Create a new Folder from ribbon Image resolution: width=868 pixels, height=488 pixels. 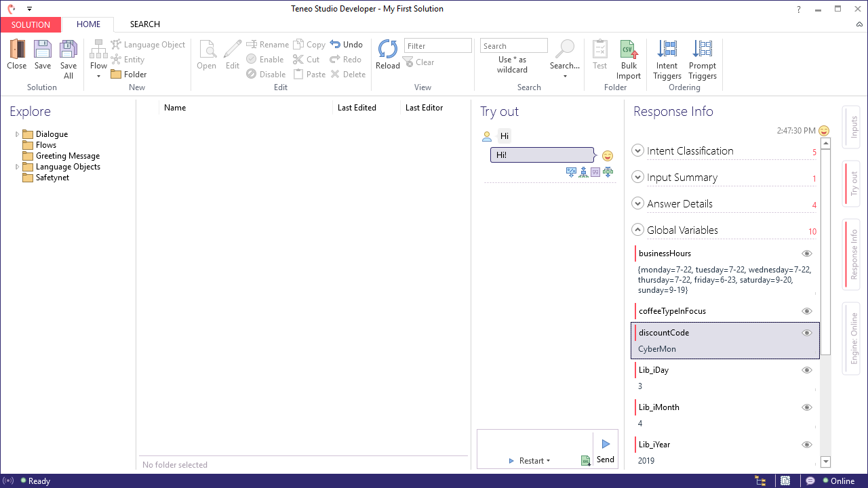click(x=129, y=75)
